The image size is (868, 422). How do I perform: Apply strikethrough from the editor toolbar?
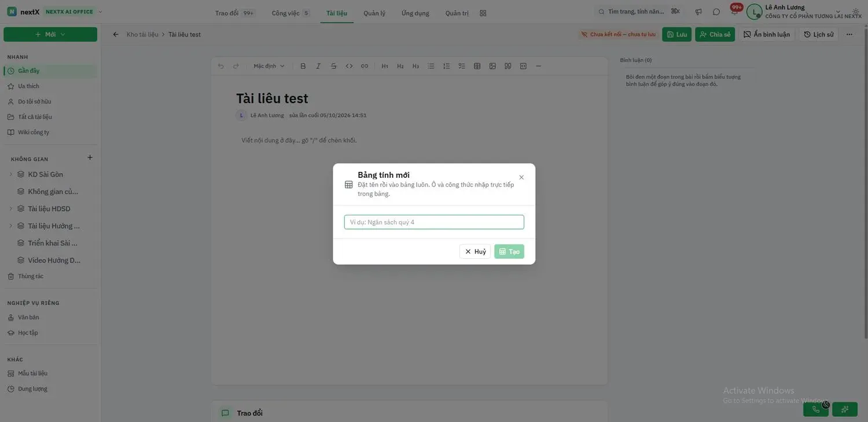pos(334,66)
